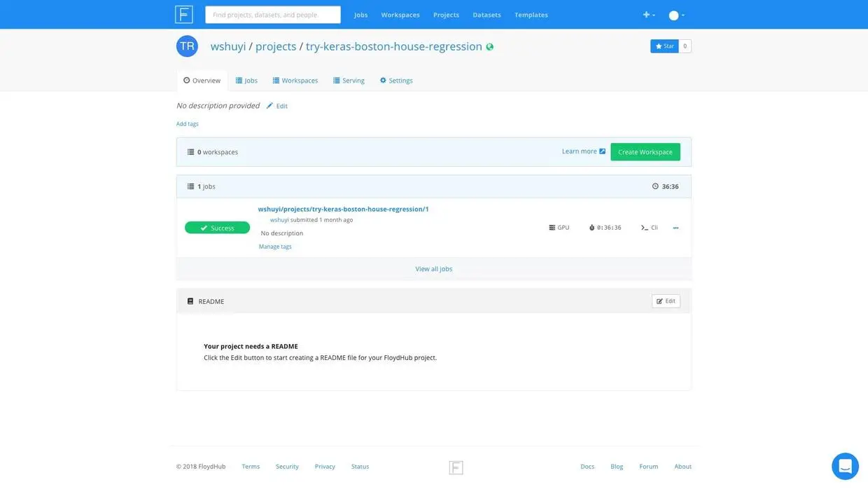
Task: Open the Blog footer link
Action: point(617,467)
